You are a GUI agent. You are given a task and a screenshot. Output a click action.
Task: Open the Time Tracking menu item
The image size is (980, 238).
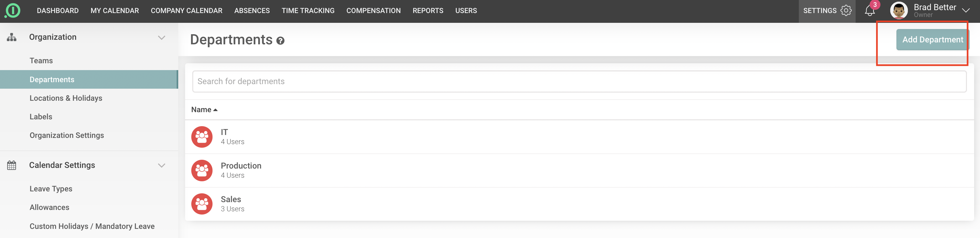pos(308,11)
